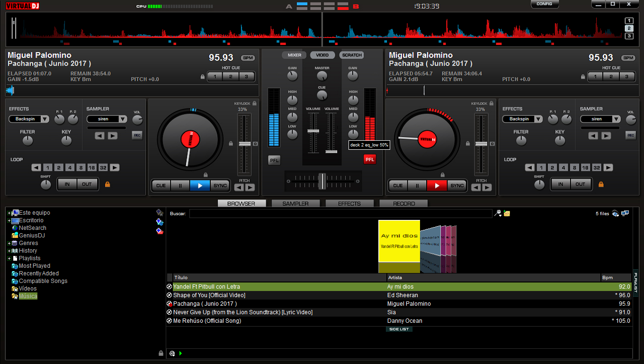Viewport: 644px width, 364px height.
Task: Open the CONFIG settings button
Action: [x=545, y=4]
